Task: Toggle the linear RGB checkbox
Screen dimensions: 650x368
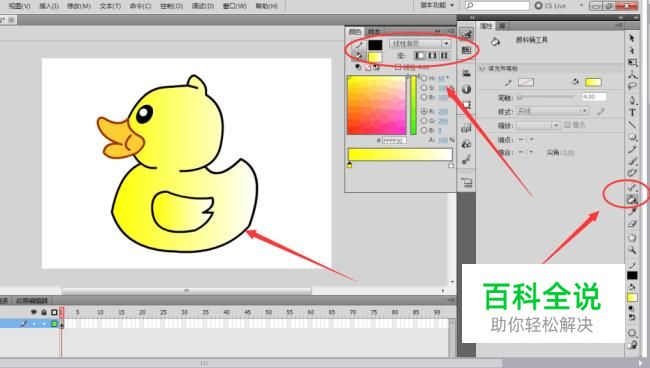Action: 398,67
